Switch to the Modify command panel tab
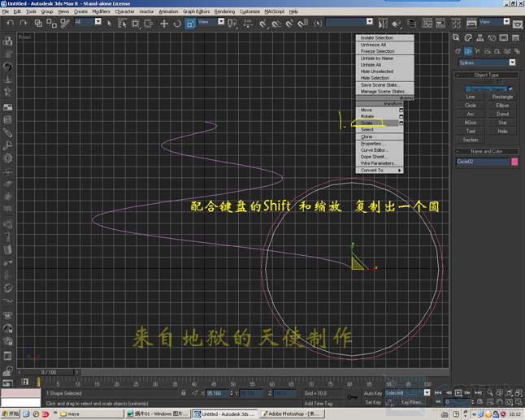The height and width of the screenshot is (420, 525). tap(468, 37)
